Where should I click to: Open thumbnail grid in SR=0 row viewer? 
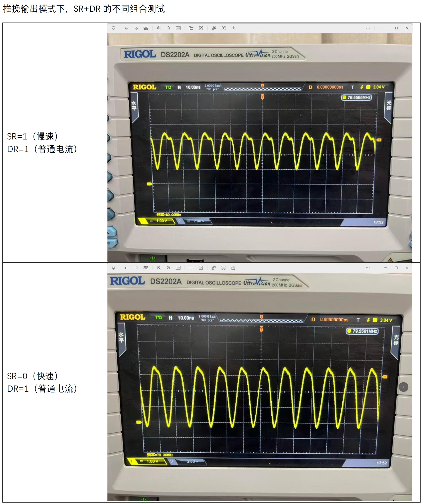click(146, 268)
